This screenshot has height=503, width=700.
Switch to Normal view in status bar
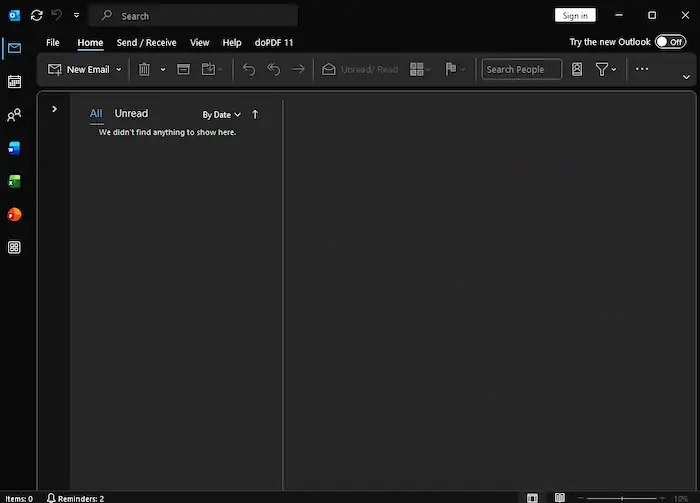532,498
